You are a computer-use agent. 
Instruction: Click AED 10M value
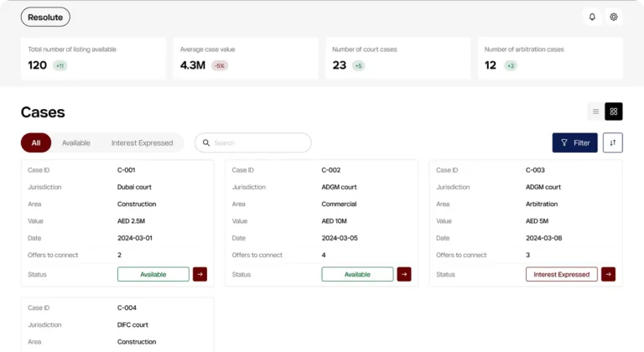click(334, 221)
